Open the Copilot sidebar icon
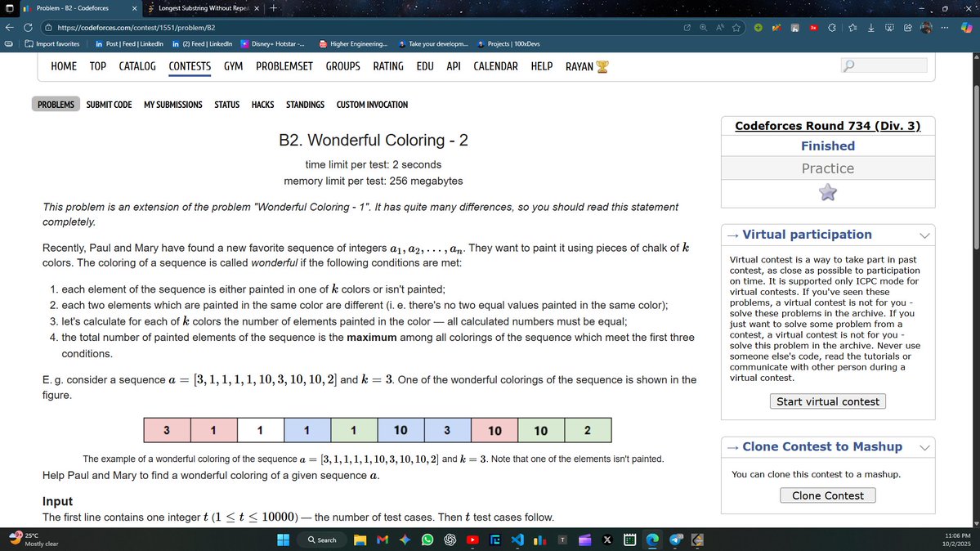The image size is (980, 551). (966, 28)
